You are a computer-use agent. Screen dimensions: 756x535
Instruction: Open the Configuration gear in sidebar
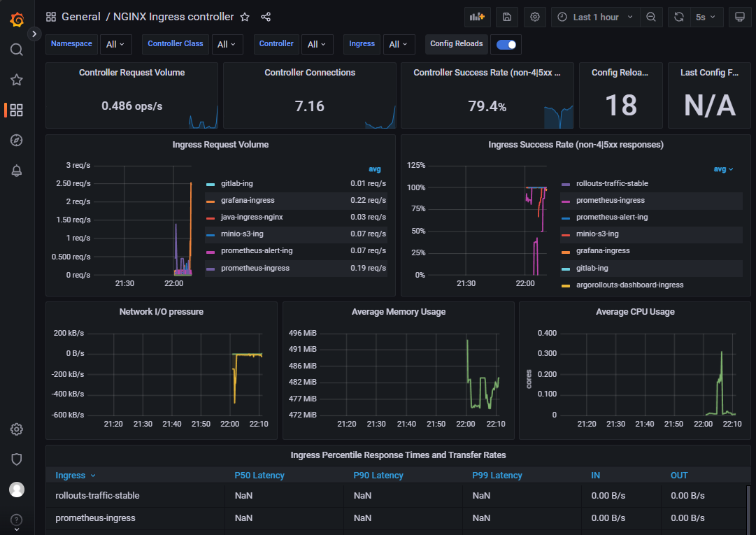[x=16, y=429]
